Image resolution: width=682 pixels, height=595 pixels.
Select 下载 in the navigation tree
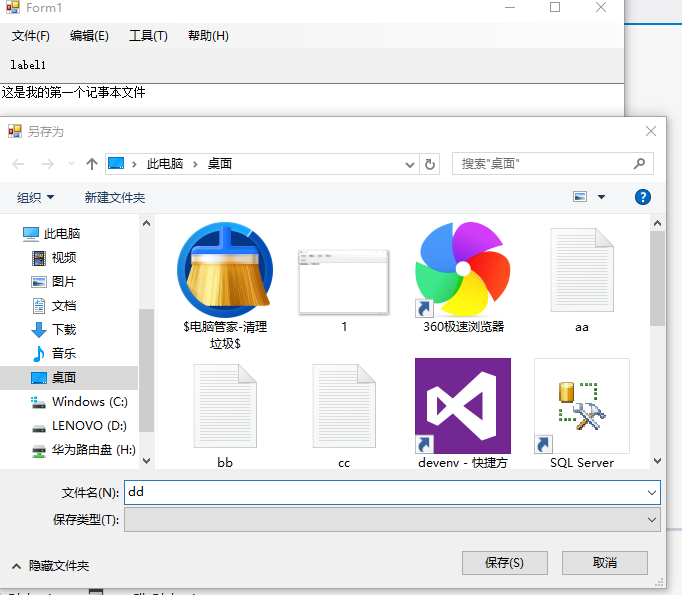pyautogui.click(x=54, y=329)
